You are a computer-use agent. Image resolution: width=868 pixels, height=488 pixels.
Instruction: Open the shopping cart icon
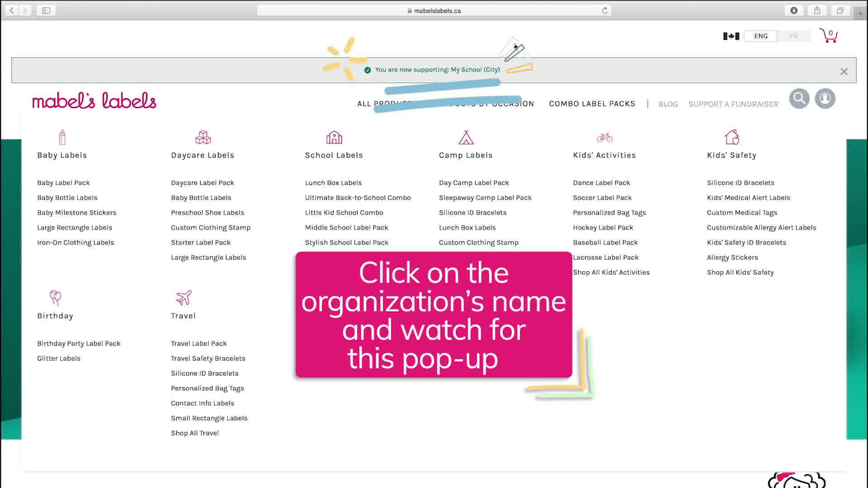(x=828, y=35)
